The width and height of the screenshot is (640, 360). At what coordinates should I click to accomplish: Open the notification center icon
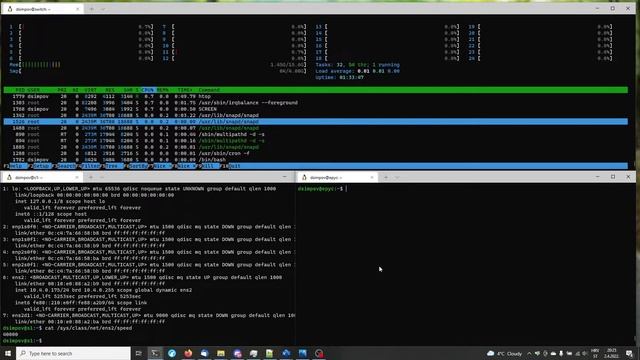[x=629, y=353]
